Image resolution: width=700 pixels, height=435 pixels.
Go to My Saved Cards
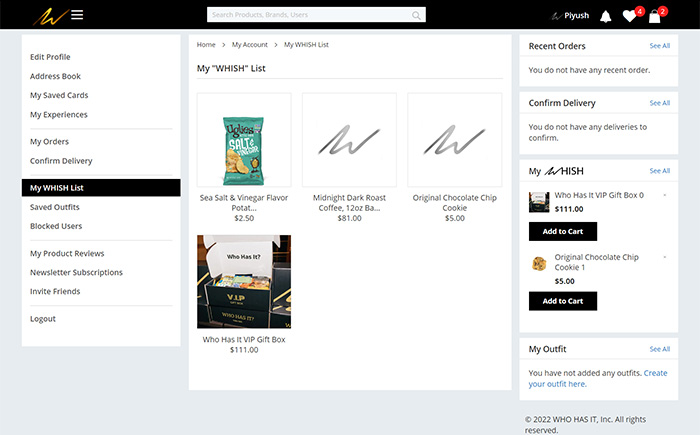[x=59, y=95]
